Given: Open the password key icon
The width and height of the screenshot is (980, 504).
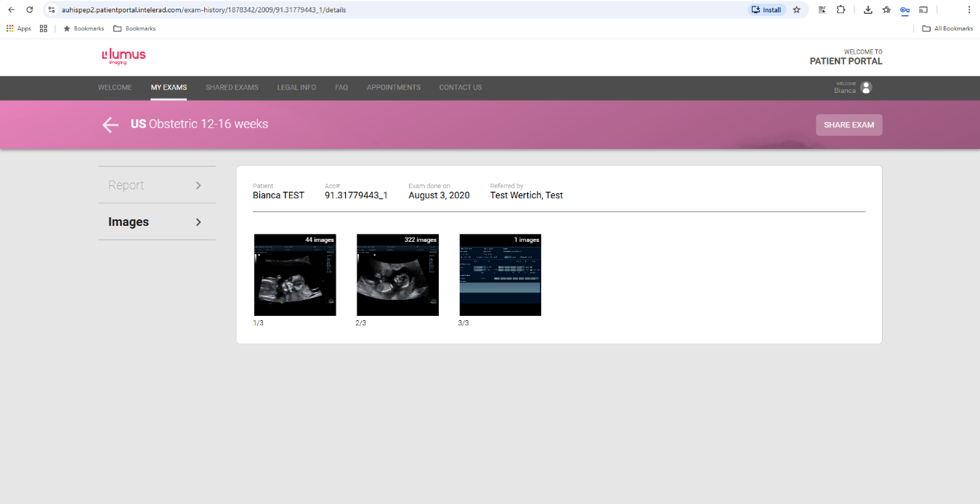Looking at the screenshot, I should (x=904, y=9).
